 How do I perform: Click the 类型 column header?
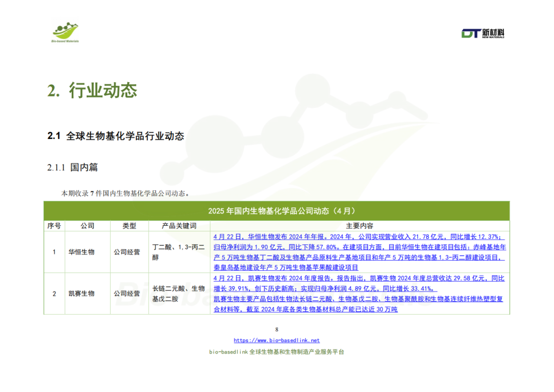[x=129, y=226]
